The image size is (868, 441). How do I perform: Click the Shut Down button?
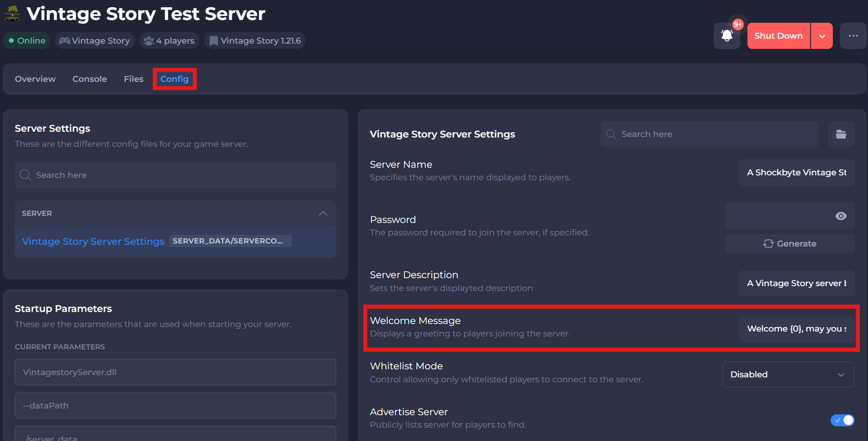tap(779, 36)
